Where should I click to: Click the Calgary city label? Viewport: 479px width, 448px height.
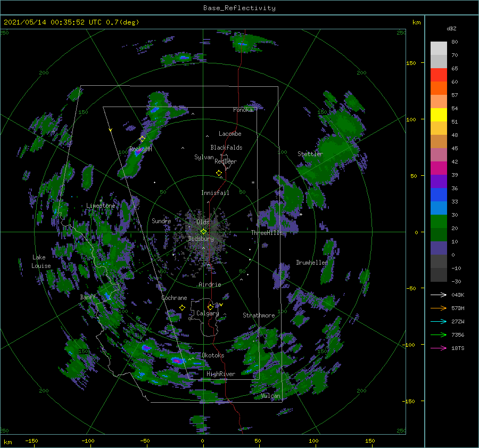[208, 313]
